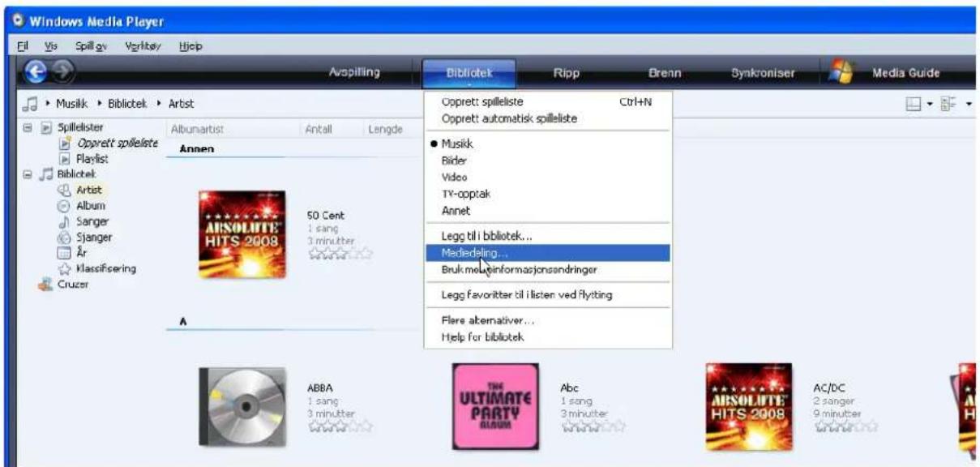This screenshot has height=467, width=980.
Task: Collapse the Bibliotek tree node
Action: click(28, 174)
